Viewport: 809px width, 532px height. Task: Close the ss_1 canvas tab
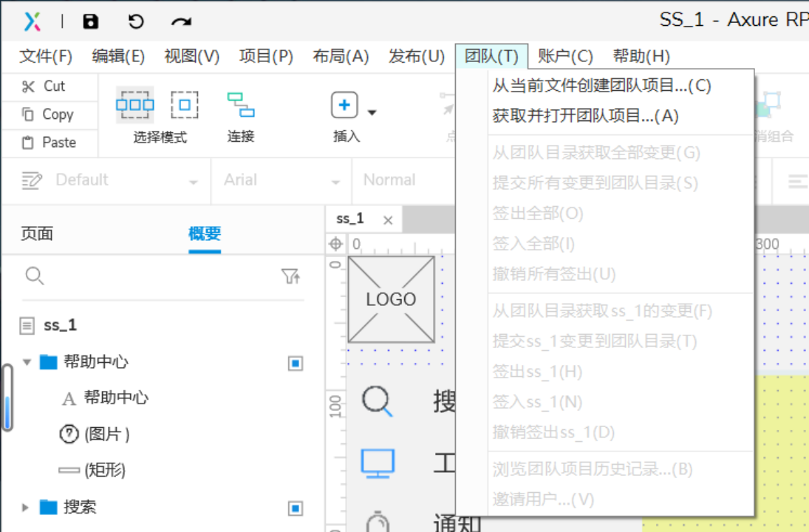[x=388, y=220]
